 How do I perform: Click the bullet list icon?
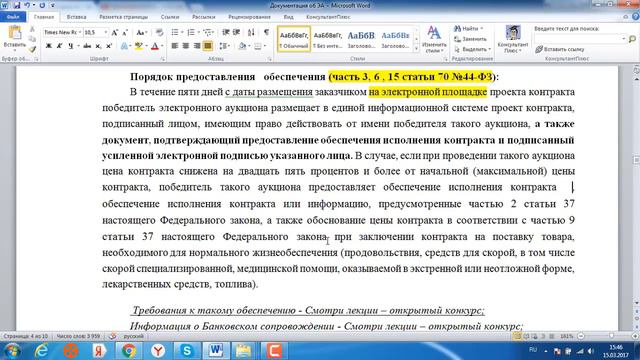point(175,32)
